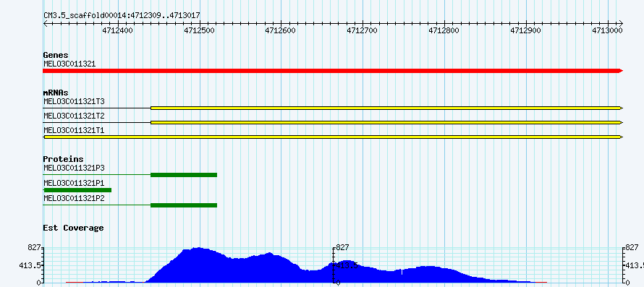Click the 'Genes' track title

click(56, 55)
